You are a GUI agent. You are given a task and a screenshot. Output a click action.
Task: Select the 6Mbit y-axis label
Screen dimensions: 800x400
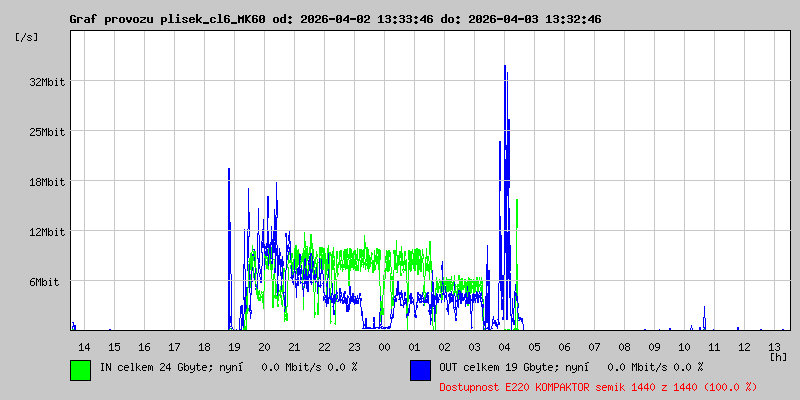pos(44,282)
